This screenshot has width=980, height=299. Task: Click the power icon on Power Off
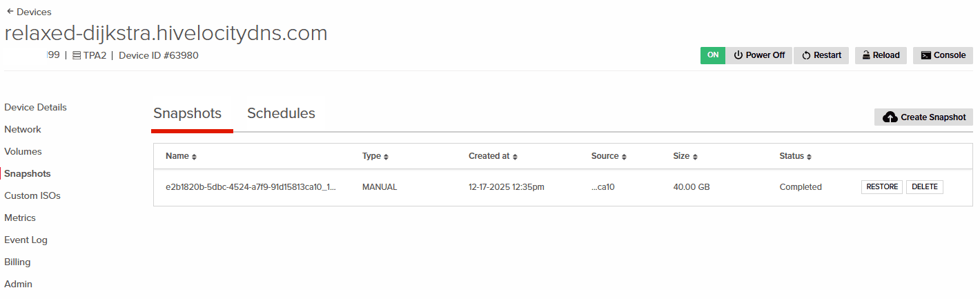point(738,55)
